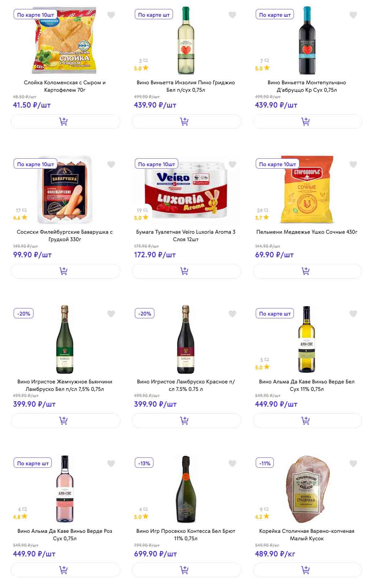
Task: Favorite the Слойка Коломенская heart icon
Action: 111,15
